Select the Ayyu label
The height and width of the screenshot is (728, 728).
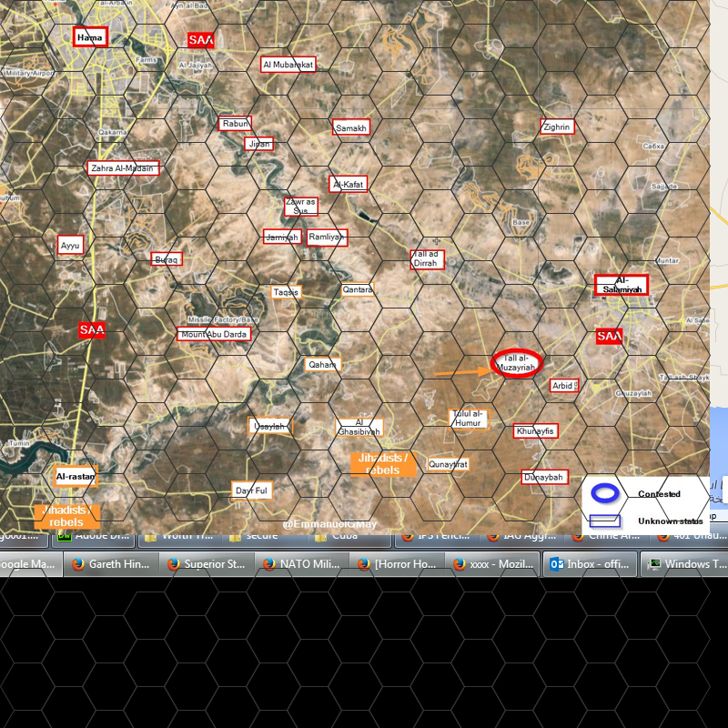tap(71, 245)
